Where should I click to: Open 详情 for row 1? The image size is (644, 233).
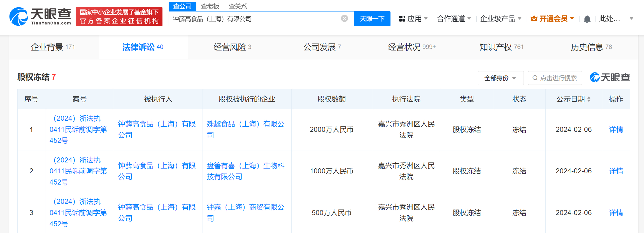point(616,129)
